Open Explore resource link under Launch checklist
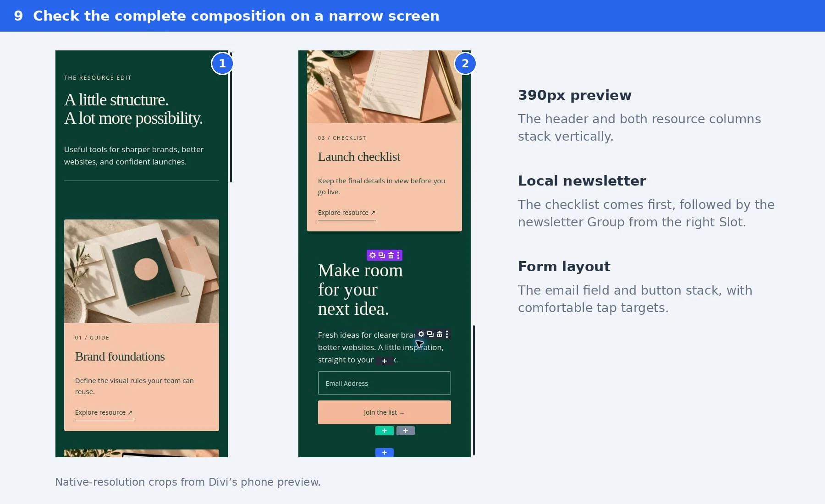The width and height of the screenshot is (825, 504). click(x=346, y=213)
